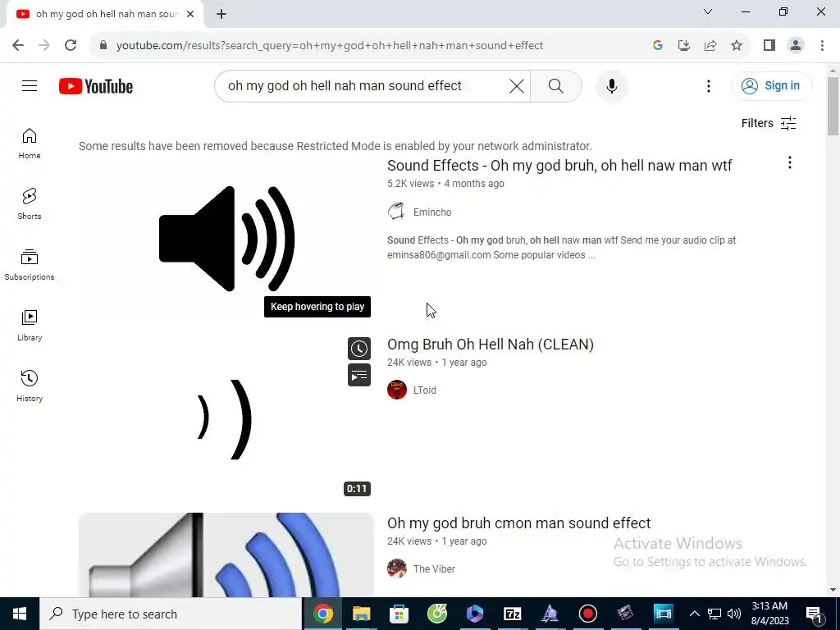Open Subscriptions in the sidebar
The width and height of the screenshot is (840, 630).
[30, 265]
